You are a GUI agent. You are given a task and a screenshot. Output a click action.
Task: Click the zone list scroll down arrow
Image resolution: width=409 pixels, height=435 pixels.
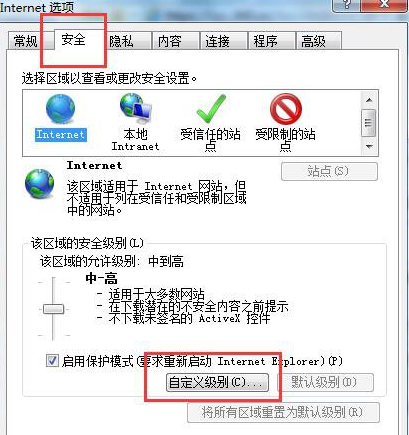click(x=369, y=146)
